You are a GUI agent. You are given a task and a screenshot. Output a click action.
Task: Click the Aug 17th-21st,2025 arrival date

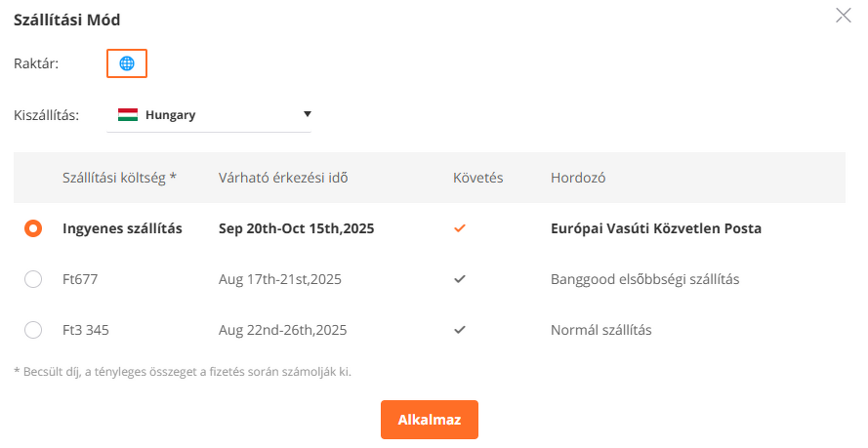tap(280, 279)
